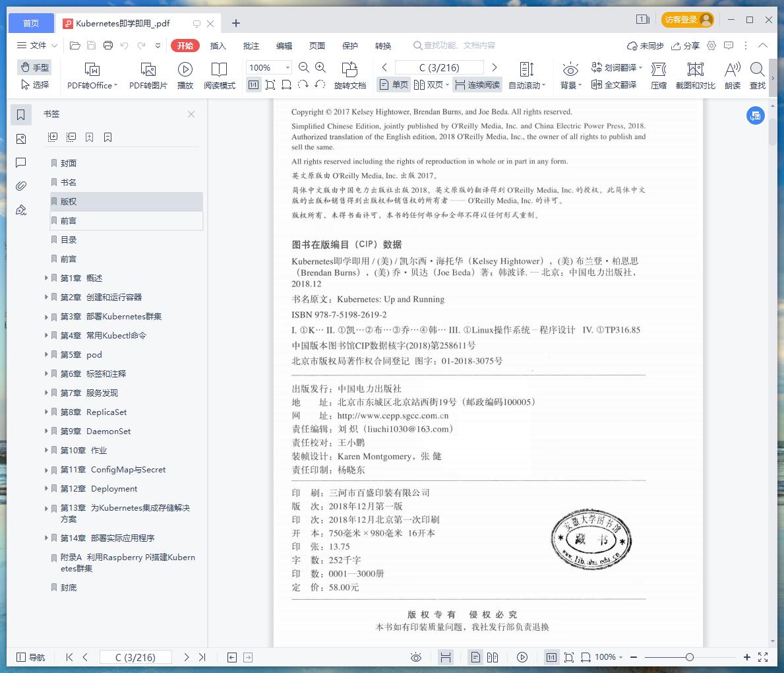Open the attachments paperclip panel

click(x=21, y=186)
